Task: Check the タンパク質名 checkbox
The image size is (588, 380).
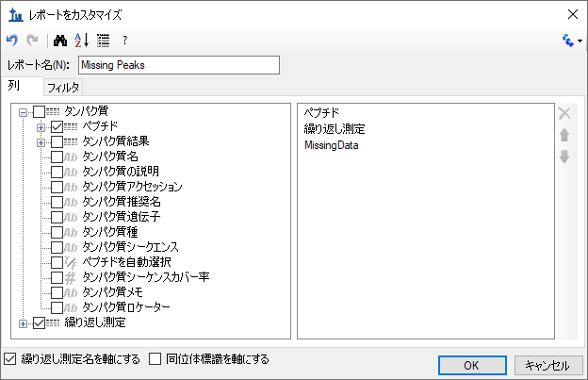Action: coord(57,157)
